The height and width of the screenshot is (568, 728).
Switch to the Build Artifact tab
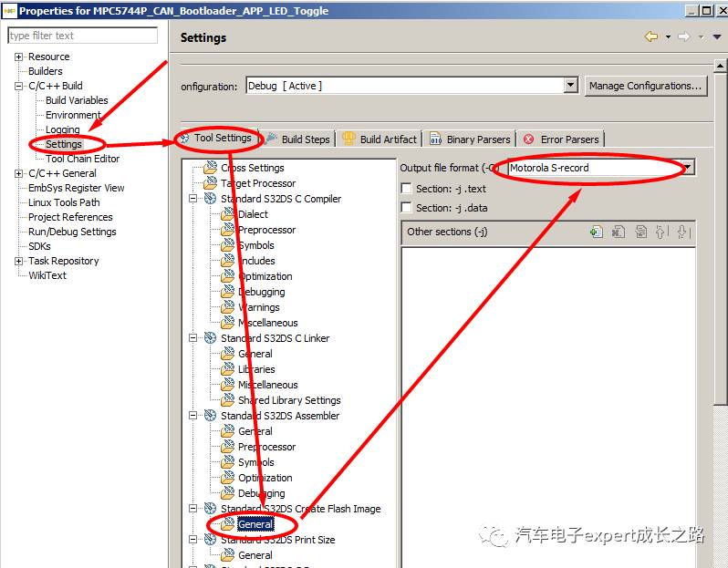(380, 139)
